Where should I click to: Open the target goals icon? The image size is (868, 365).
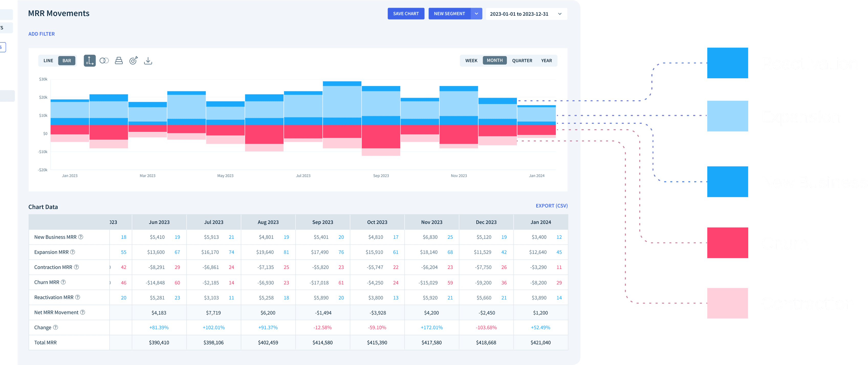point(133,61)
